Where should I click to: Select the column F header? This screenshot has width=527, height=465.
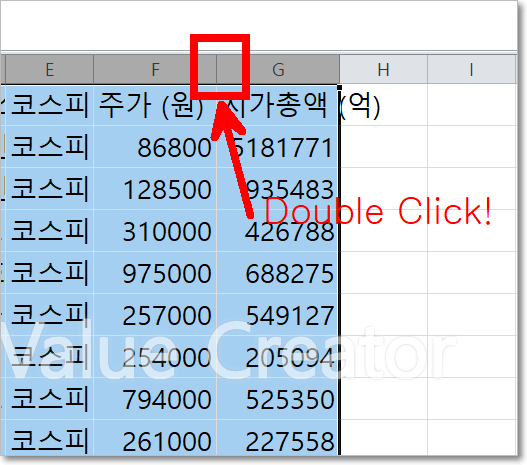[x=155, y=70]
